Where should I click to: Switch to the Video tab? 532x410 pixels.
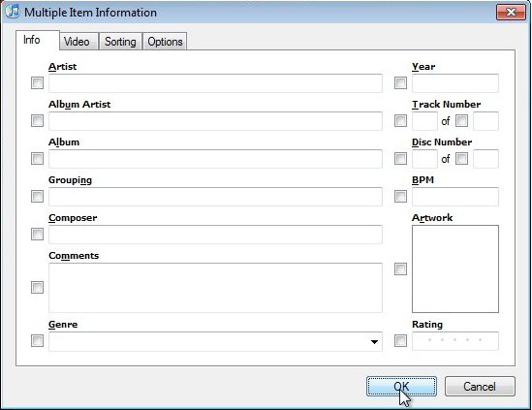click(77, 42)
